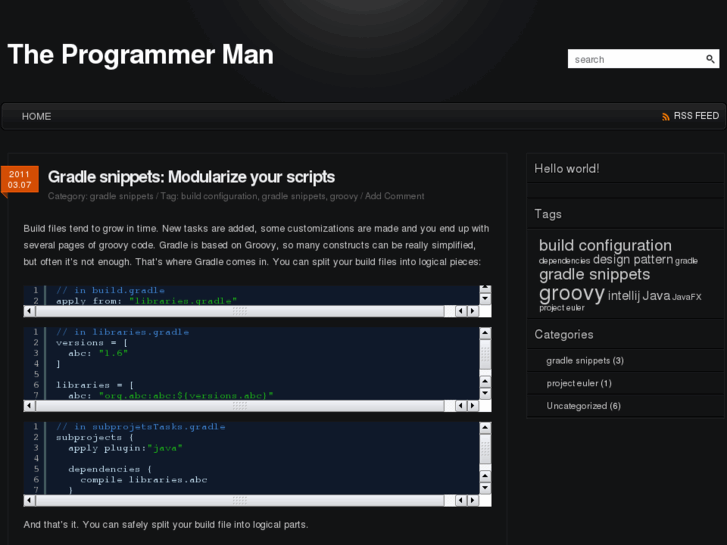
Task: Open 'Uncategorized (6)' category
Action: click(583, 406)
